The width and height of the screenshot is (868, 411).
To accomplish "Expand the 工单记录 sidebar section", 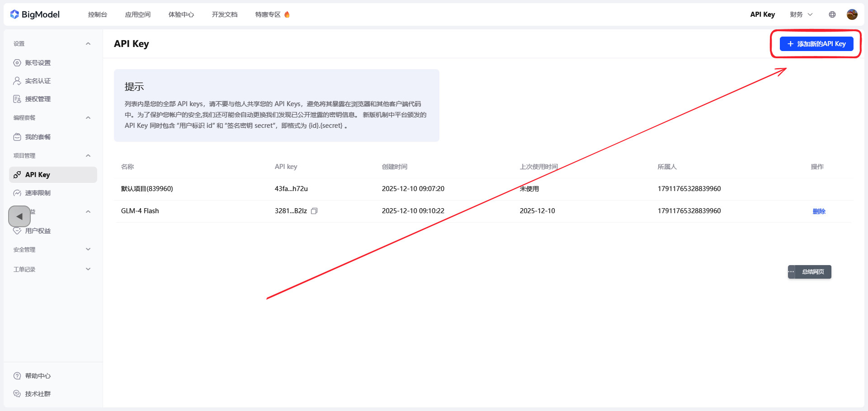I will tap(88, 269).
